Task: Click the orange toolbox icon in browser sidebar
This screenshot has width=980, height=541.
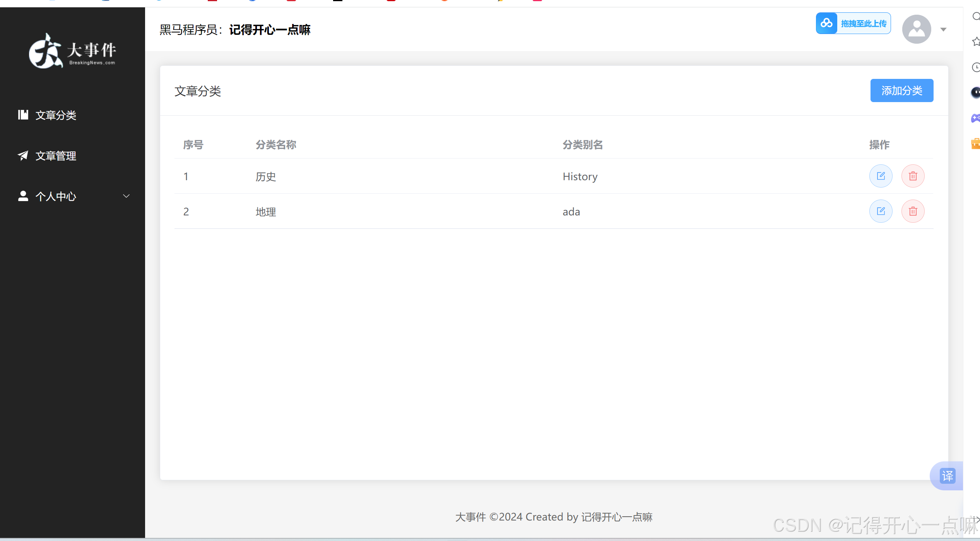Action: [976, 143]
